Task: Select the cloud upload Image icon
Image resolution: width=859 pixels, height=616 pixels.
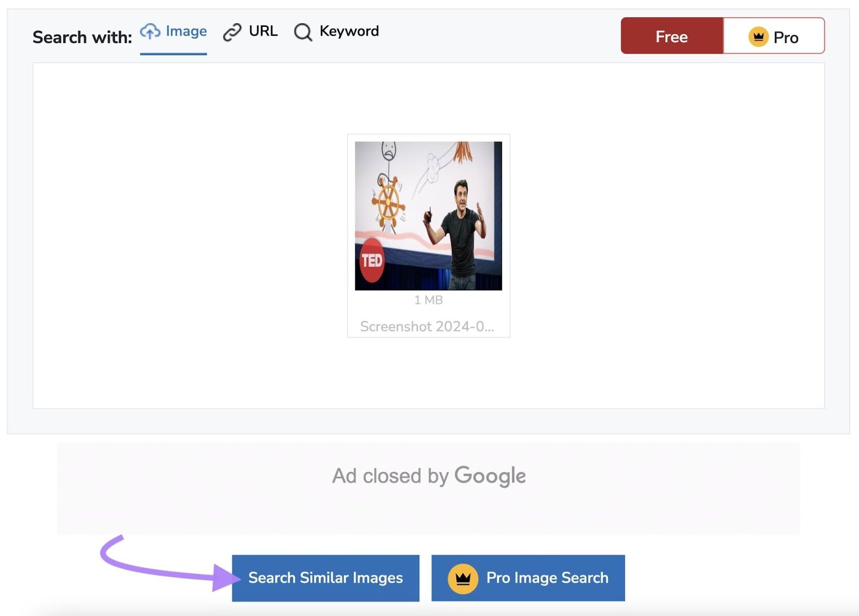Action: [x=150, y=32]
